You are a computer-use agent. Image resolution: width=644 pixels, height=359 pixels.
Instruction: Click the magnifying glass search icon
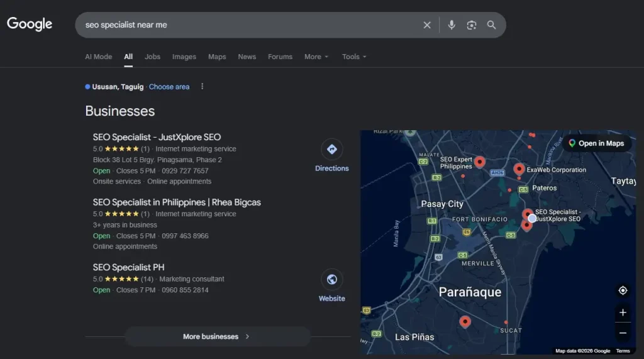tap(491, 25)
